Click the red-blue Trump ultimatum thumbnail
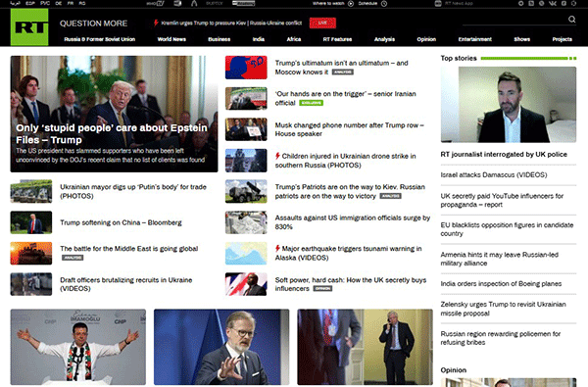588x387 pixels. (246, 68)
